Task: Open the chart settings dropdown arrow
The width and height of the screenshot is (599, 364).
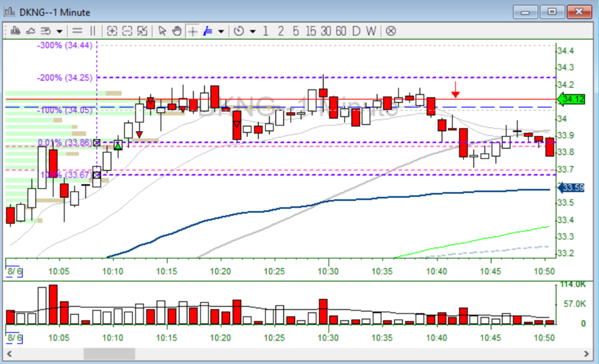Action: pyautogui.click(x=59, y=31)
